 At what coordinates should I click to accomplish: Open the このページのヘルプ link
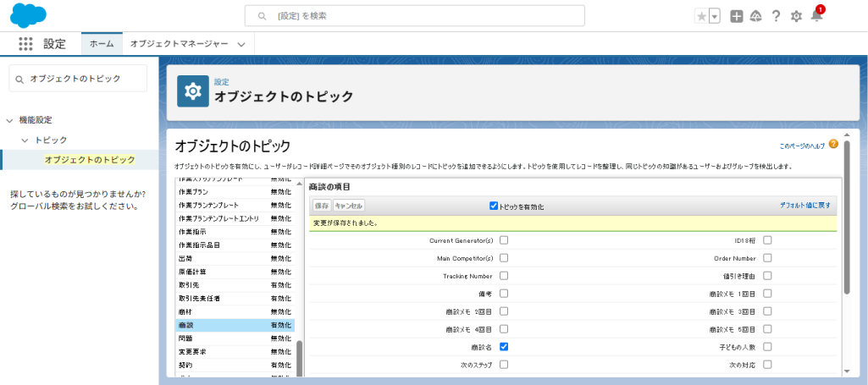[802, 146]
